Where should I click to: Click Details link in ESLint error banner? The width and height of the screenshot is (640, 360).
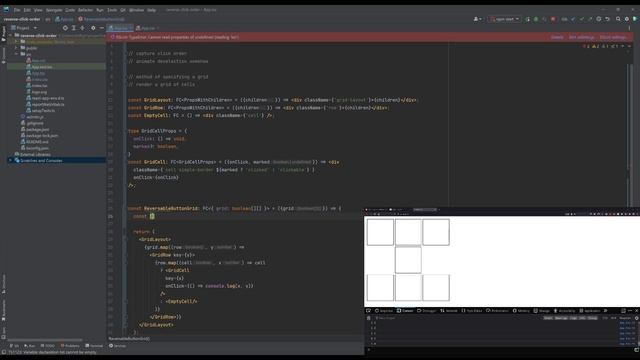[557, 37]
